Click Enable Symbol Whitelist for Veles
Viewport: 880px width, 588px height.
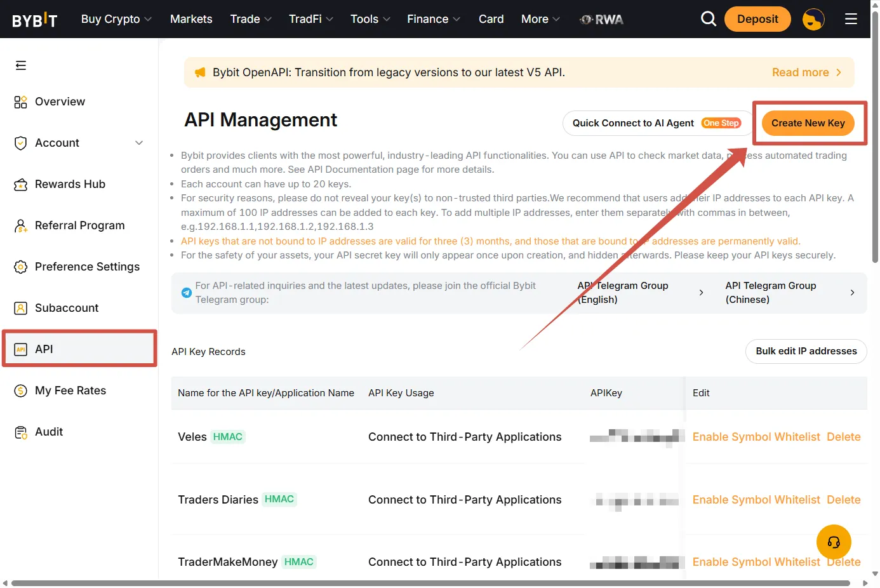(756, 437)
